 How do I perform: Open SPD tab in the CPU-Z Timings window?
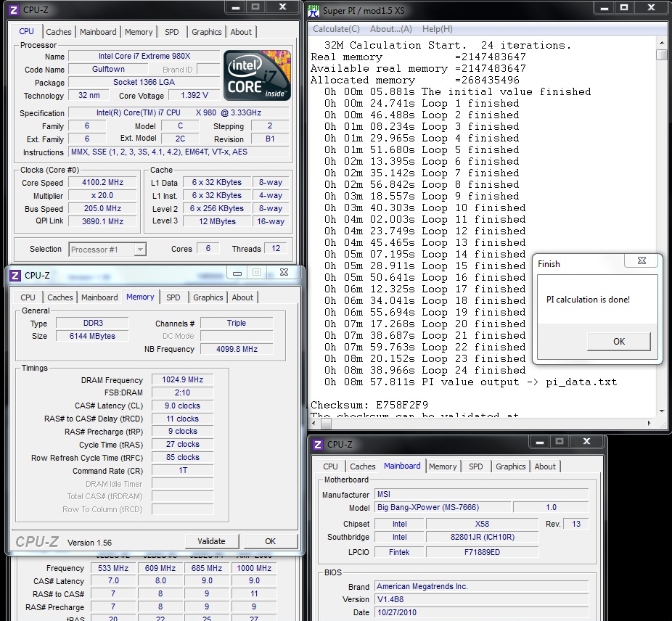[x=173, y=297]
